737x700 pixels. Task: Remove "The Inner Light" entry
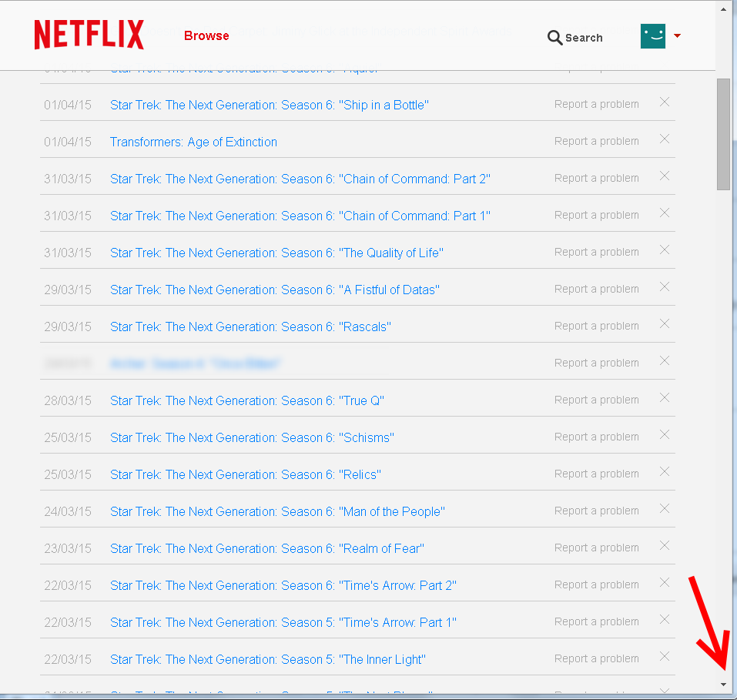coord(664,657)
